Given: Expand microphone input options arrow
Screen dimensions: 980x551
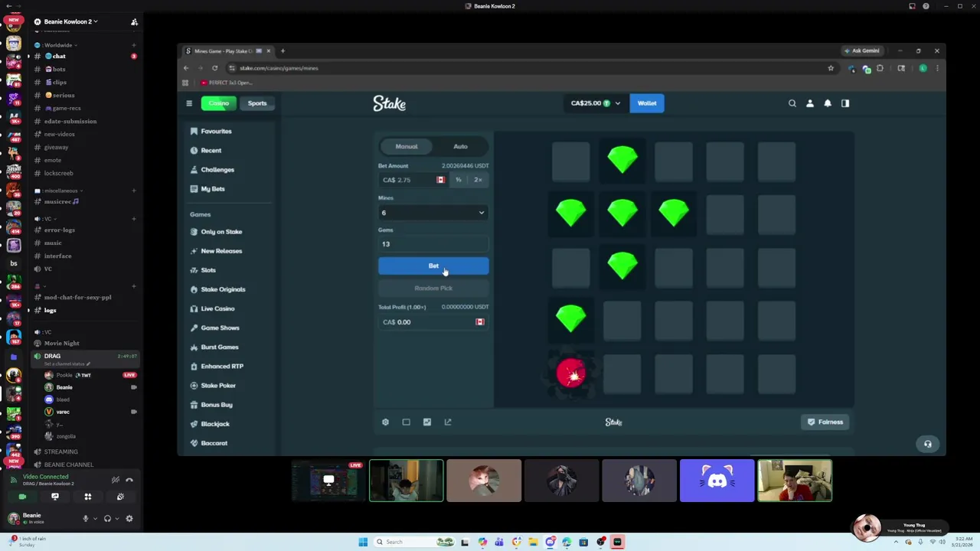Looking at the screenshot, I should tap(95, 518).
